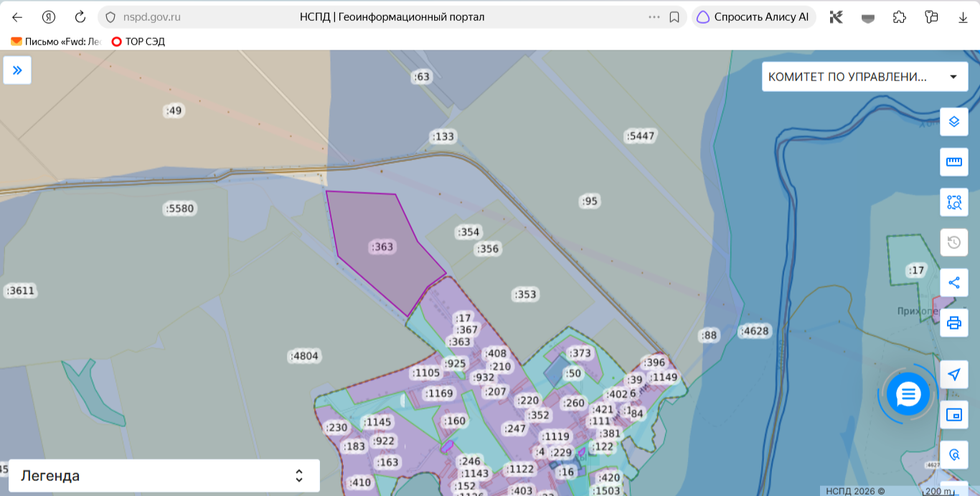The height and width of the screenshot is (496, 980).
Task: Open the КОМИТЕТ ПО УПРАВЛЕНИ... dropdown
Action: pyautogui.click(x=864, y=77)
